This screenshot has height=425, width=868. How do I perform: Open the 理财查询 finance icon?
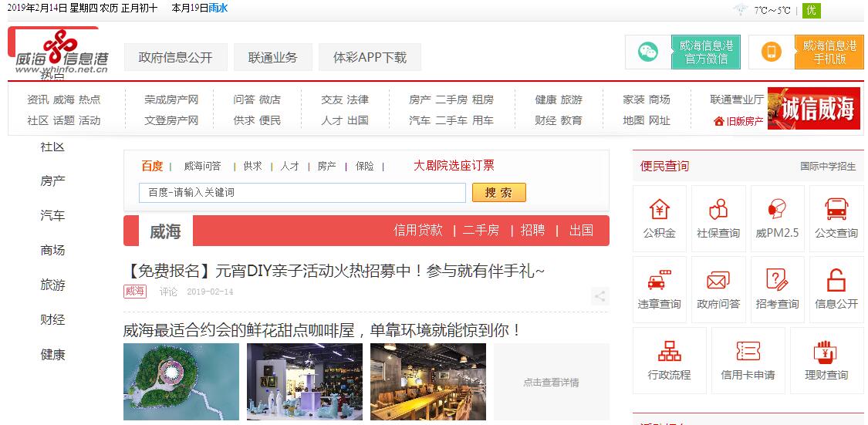click(x=826, y=352)
